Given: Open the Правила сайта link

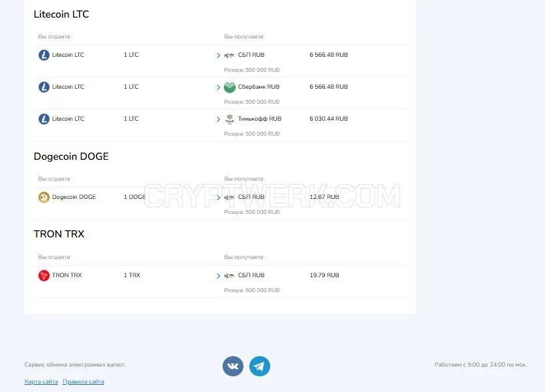Looking at the screenshot, I should (x=84, y=382).
